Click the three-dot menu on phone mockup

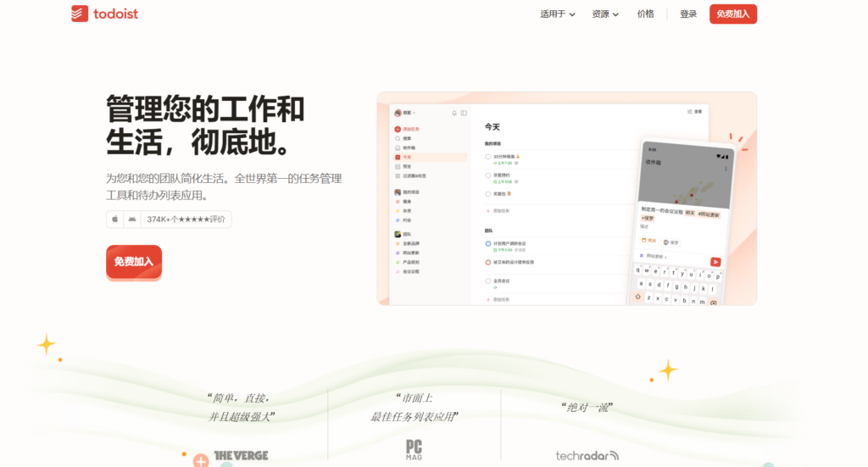[x=726, y=169]
